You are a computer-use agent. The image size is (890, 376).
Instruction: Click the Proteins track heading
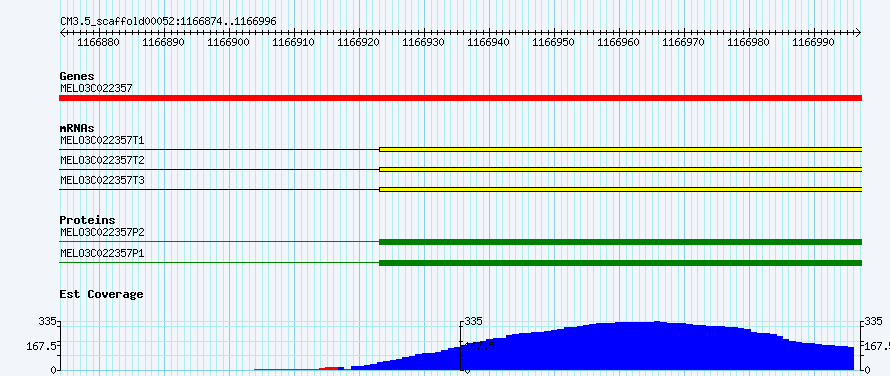tap(87, 220)
